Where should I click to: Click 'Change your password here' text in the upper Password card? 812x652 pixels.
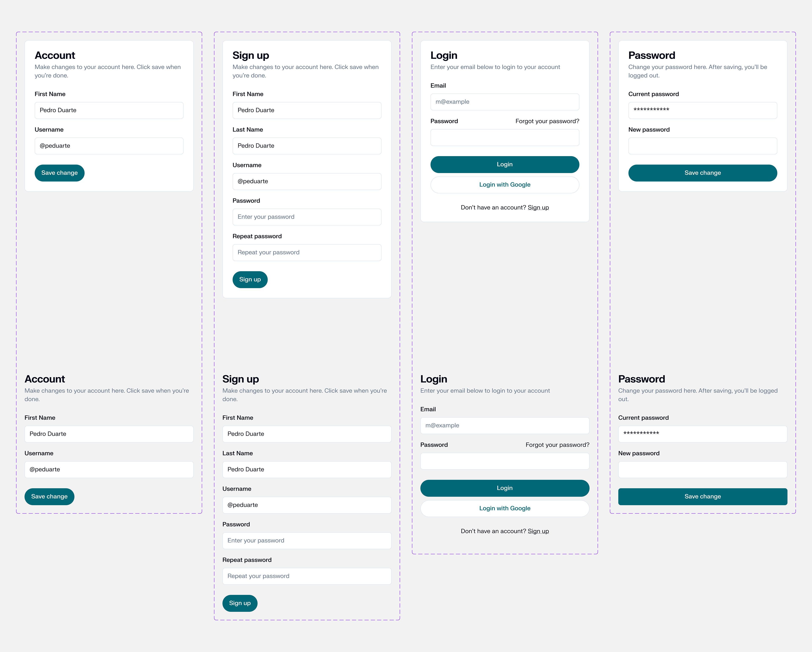point(698,71)
